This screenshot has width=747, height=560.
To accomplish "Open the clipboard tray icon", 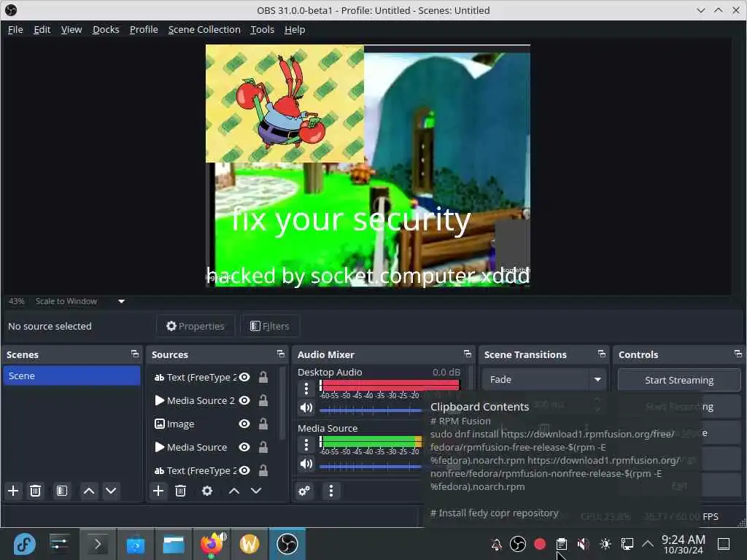I will [562, 544].
